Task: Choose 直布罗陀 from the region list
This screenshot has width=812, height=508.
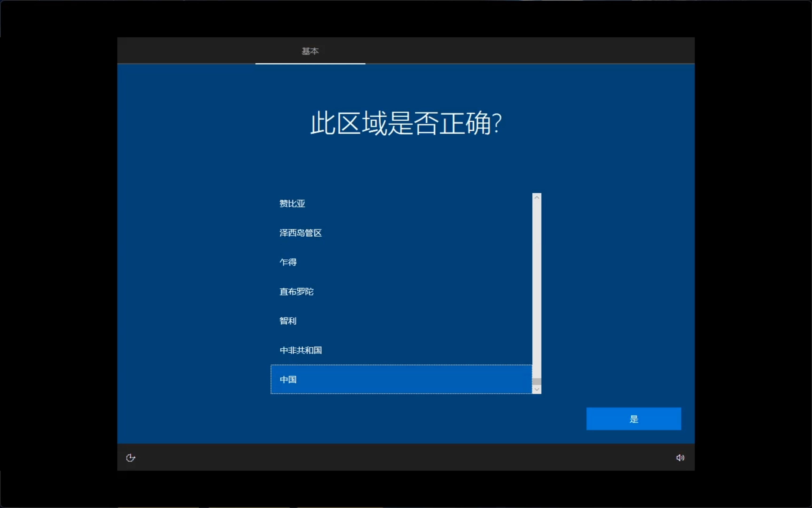Action: pyautogui.click(x=401, y=291)
